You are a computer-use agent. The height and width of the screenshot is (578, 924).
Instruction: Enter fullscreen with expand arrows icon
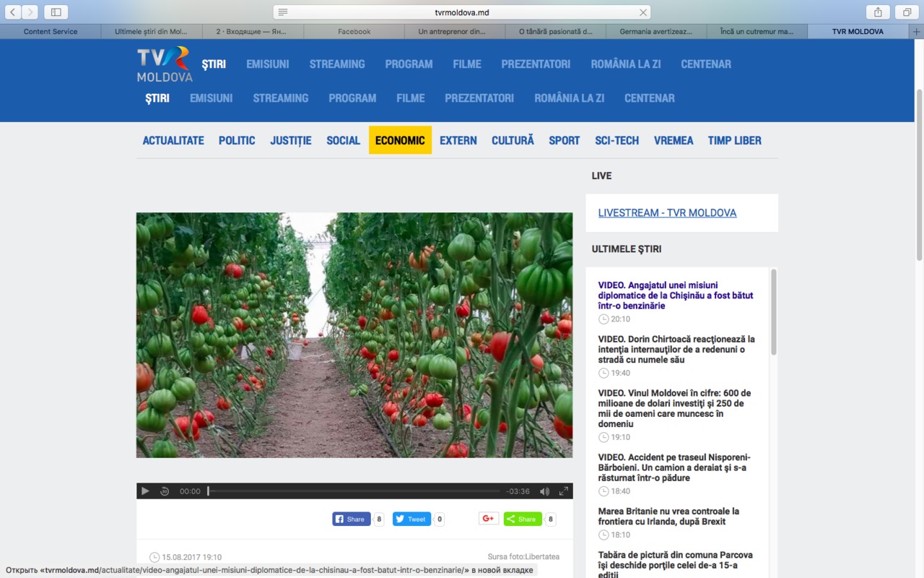pos(564,491)
